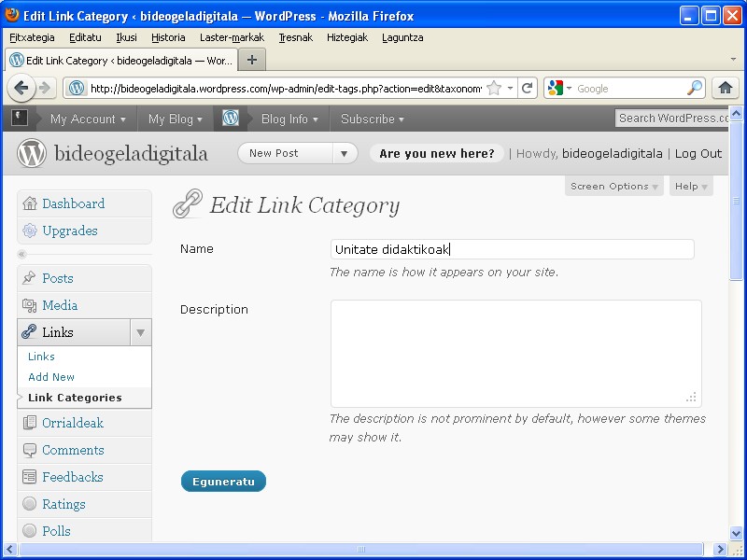
Task: Open the Fitxategia menu
Action: coord(32,37)
